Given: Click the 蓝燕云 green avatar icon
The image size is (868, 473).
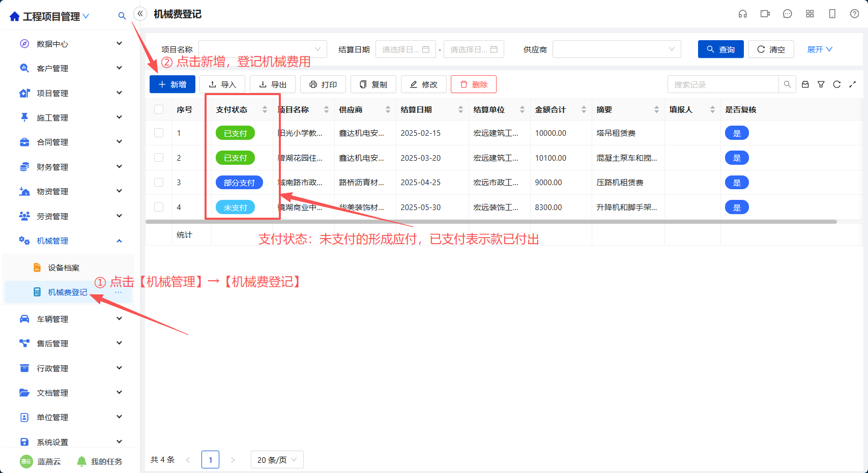Looking at the screenshot, I should tap(26, 461).
